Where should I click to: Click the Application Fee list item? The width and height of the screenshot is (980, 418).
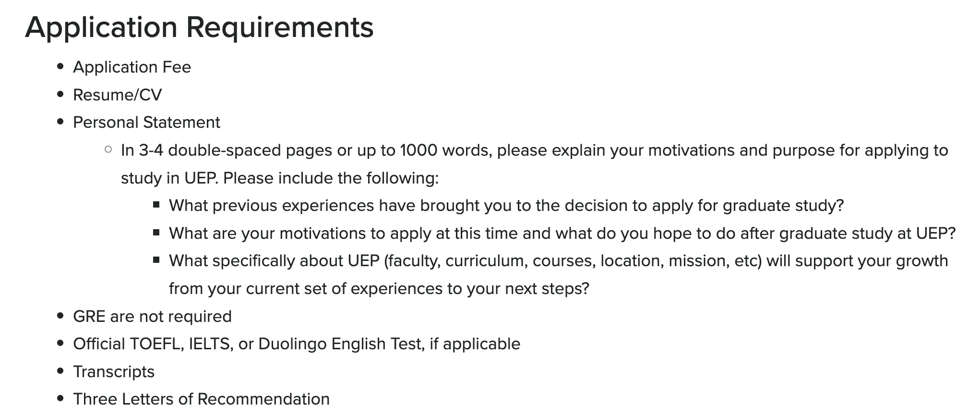[132, 67]
